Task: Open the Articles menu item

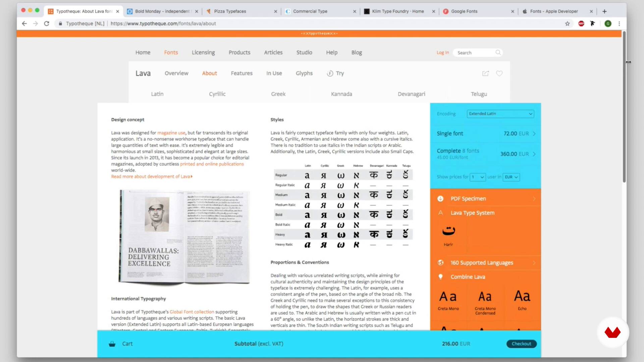Action: (x=273, y=53)
